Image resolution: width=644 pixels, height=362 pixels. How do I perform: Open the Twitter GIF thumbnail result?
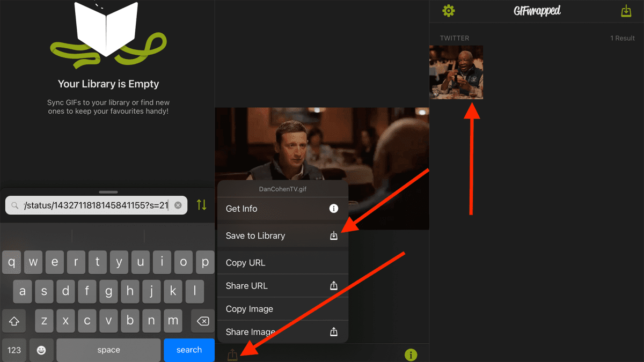[x=456, y=72]
